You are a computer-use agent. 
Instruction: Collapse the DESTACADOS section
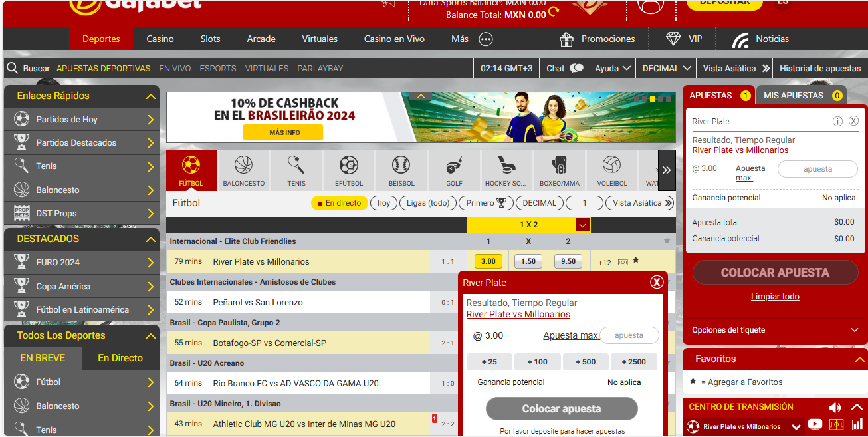click(151, 239)
